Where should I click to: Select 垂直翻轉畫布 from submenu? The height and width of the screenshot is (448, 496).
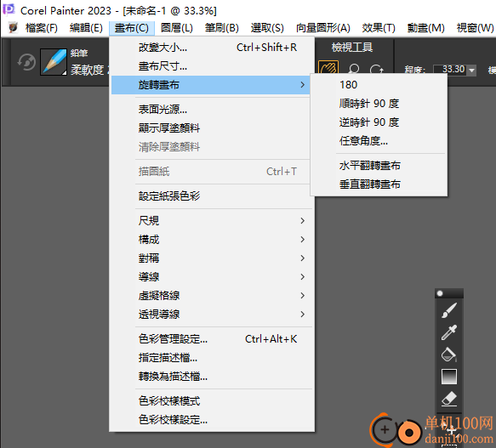coord(379,184)
